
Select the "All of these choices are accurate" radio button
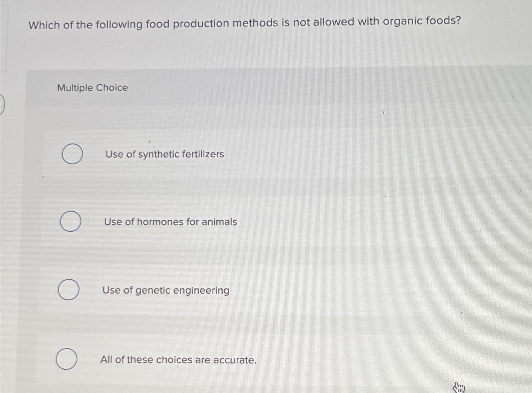[67, 359]
